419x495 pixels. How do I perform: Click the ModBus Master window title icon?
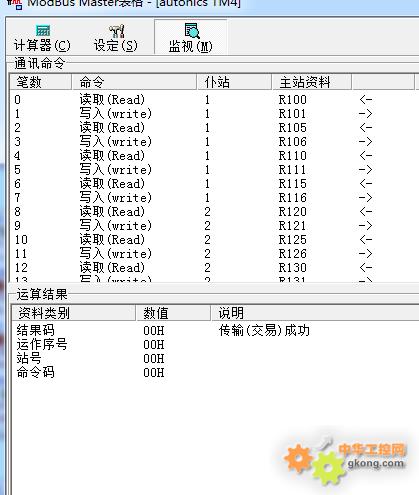[x=14, y=4]
